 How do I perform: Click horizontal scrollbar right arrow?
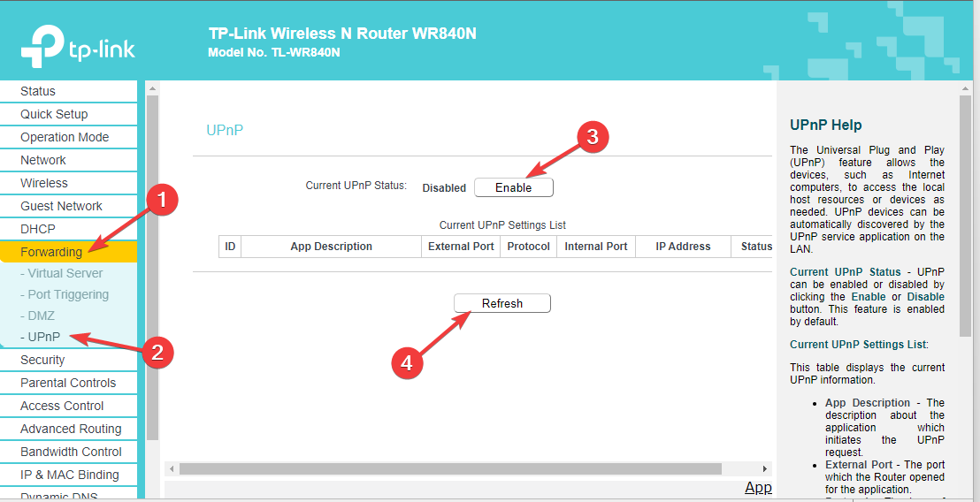coord(764,469)
